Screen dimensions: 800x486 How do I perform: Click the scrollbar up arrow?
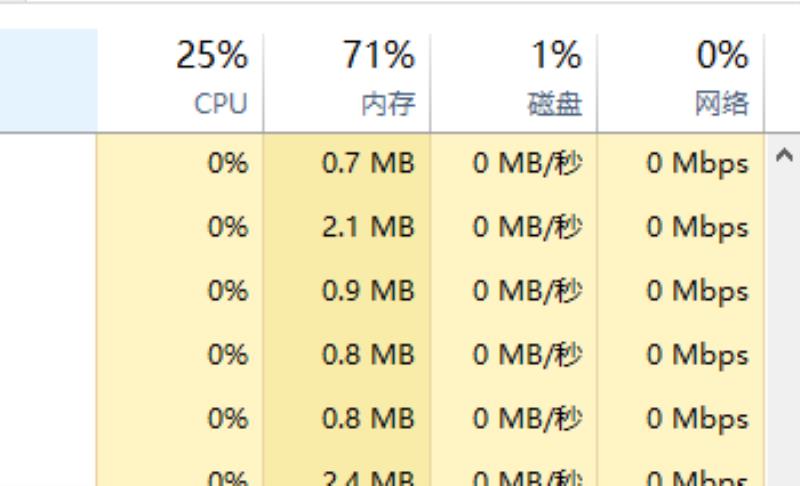point(784,155)
